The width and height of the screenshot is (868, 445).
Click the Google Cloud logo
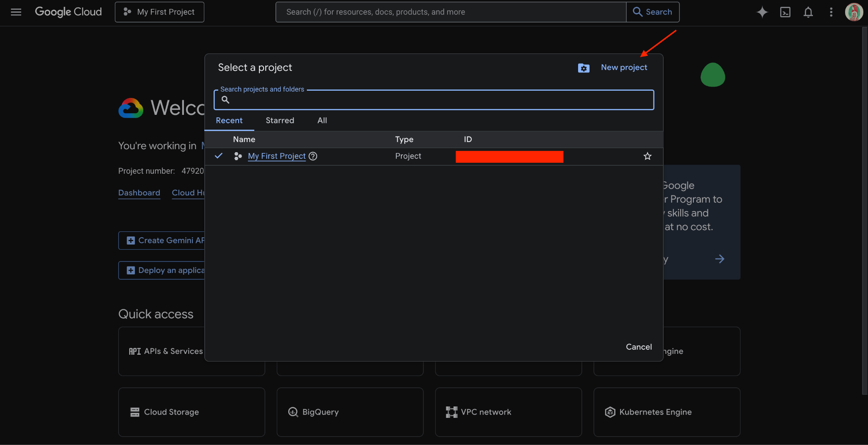[68, 12]
